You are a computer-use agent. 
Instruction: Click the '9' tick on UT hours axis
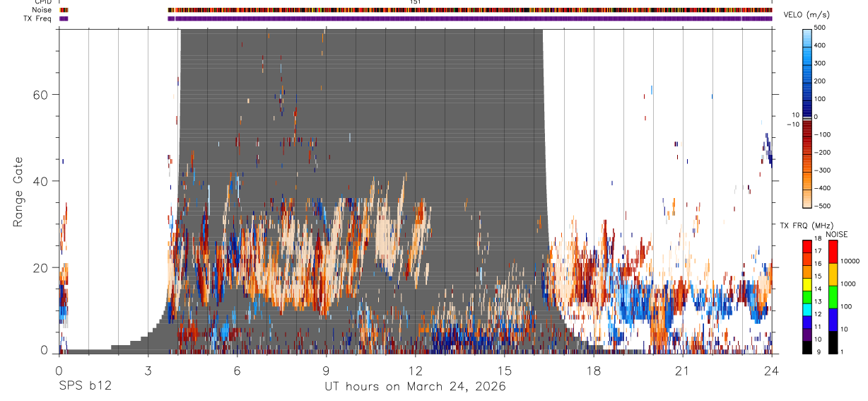tap(326, 370)
